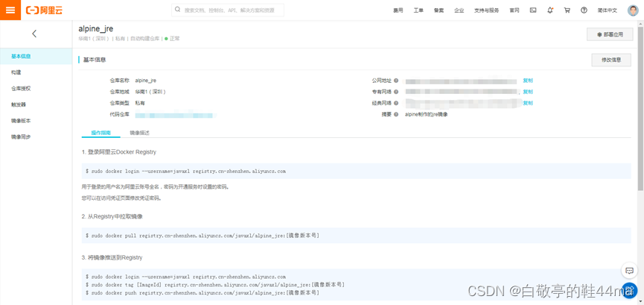Image resolution: width=644 pixels, height=305 pixels.
Task: Open the 费用 menu in header
Action: click(x=398, y=10)
